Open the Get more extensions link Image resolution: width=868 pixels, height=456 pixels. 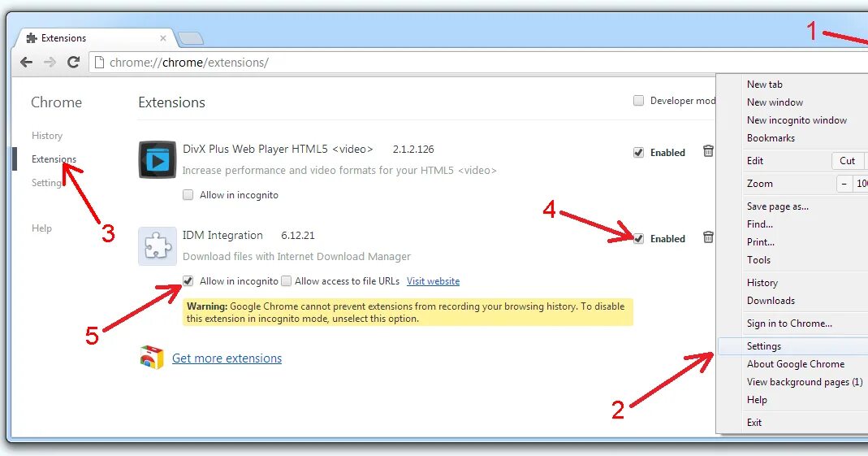click(227, 358)
